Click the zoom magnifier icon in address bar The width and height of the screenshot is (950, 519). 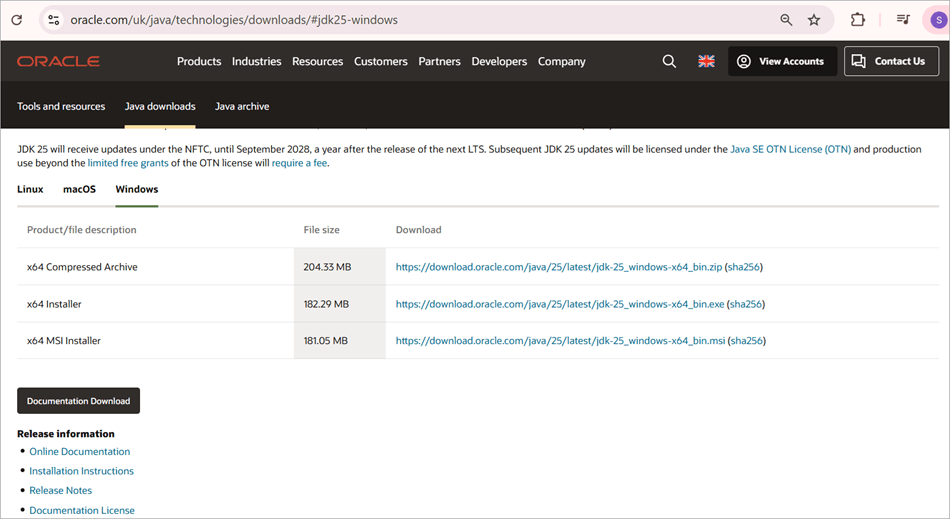786,20
